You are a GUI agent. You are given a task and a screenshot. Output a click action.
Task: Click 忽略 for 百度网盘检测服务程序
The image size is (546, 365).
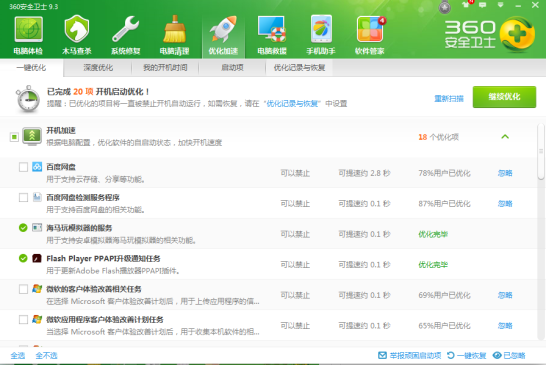pos(505,203)
